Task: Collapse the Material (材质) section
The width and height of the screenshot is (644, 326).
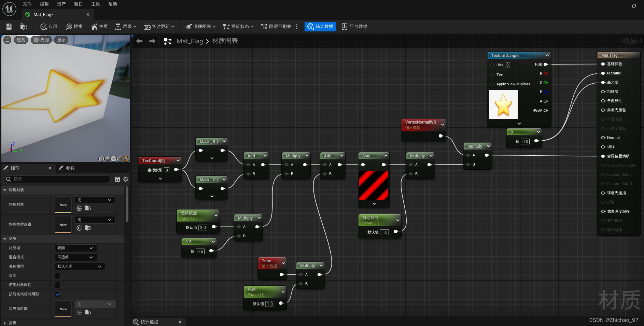Action: click(5, 239)
